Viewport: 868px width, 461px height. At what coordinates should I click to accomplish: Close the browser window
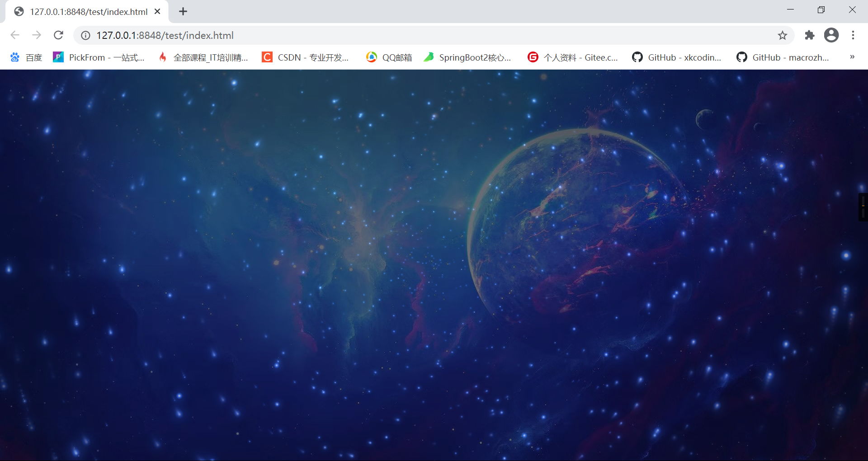click(x=852, y=9)
